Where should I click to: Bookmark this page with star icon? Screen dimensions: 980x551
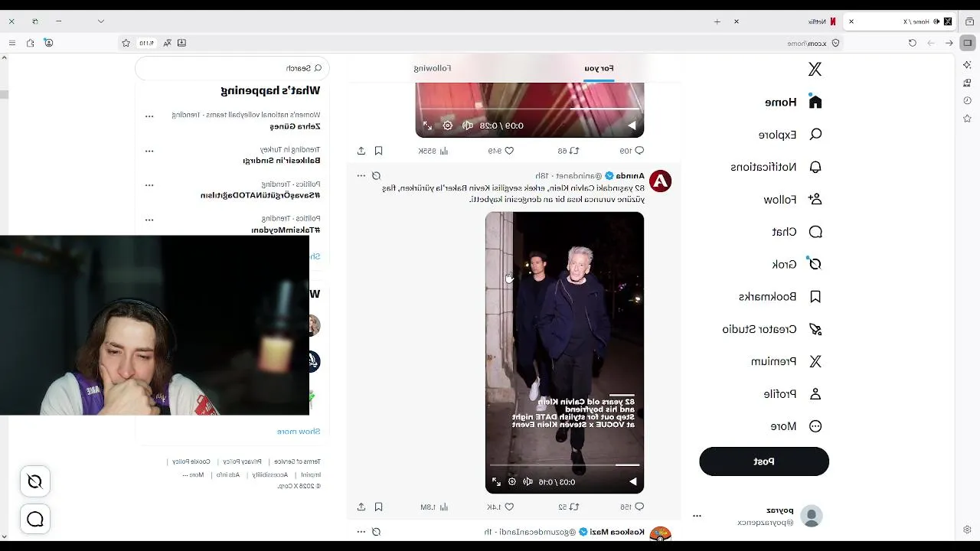[x=126, y=43]
